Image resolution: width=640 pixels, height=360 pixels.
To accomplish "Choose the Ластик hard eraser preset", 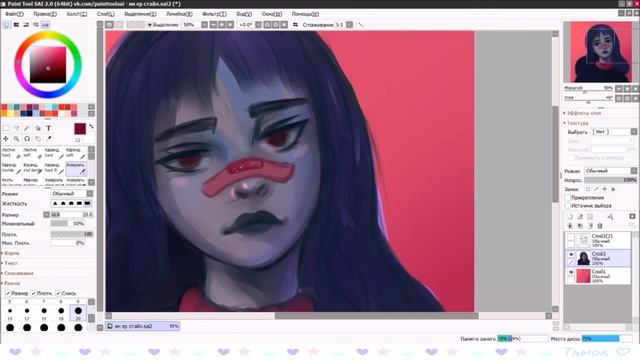I will click(x=11, y=153).
